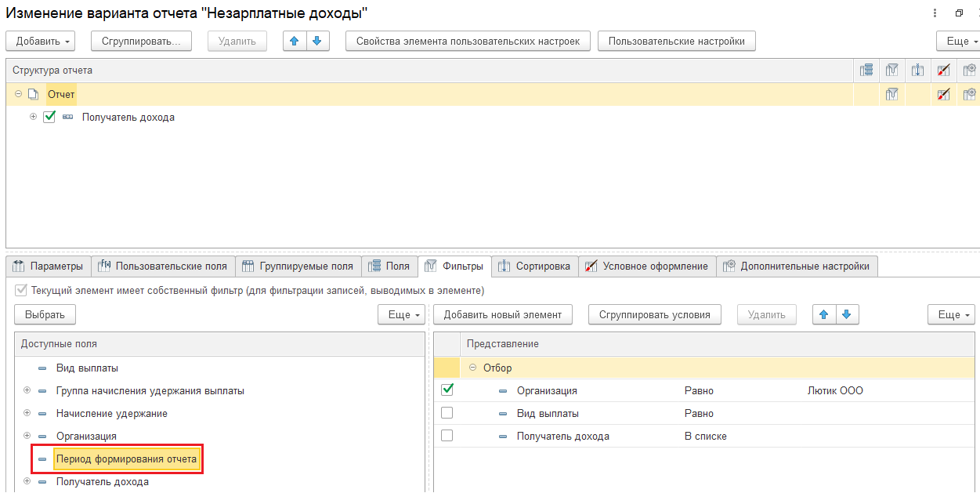
Task: Click additional settings icon in the Отчет row
Action: pos(969,94)
